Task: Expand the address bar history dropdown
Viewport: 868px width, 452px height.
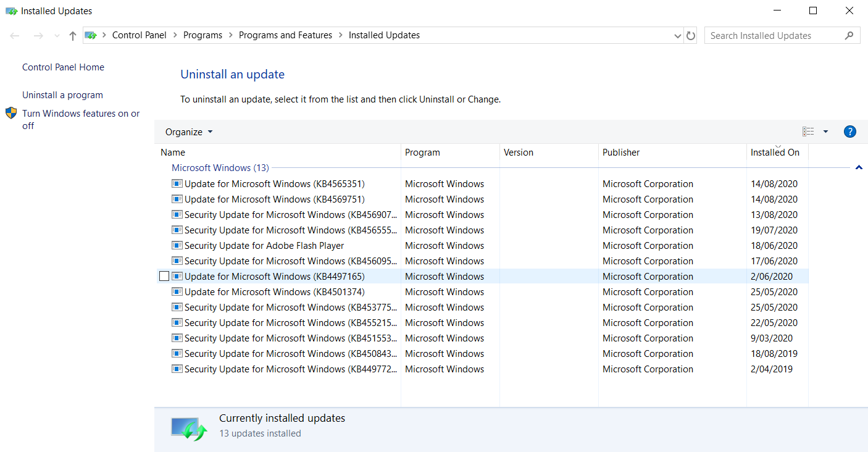Action: tap(678, 36)
